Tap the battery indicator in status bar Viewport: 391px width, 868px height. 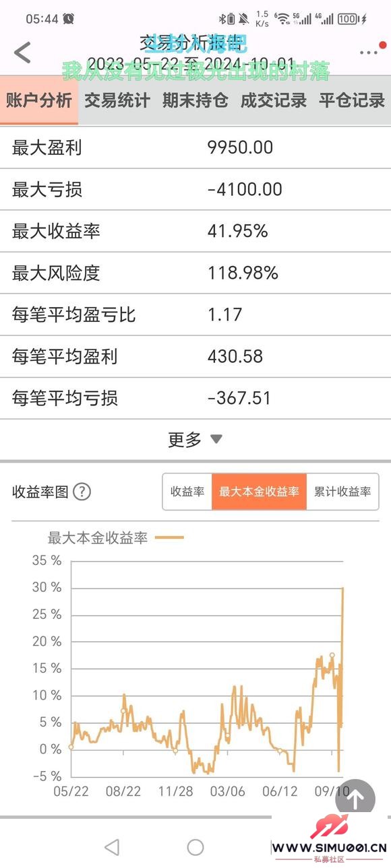tap(349, 19)
